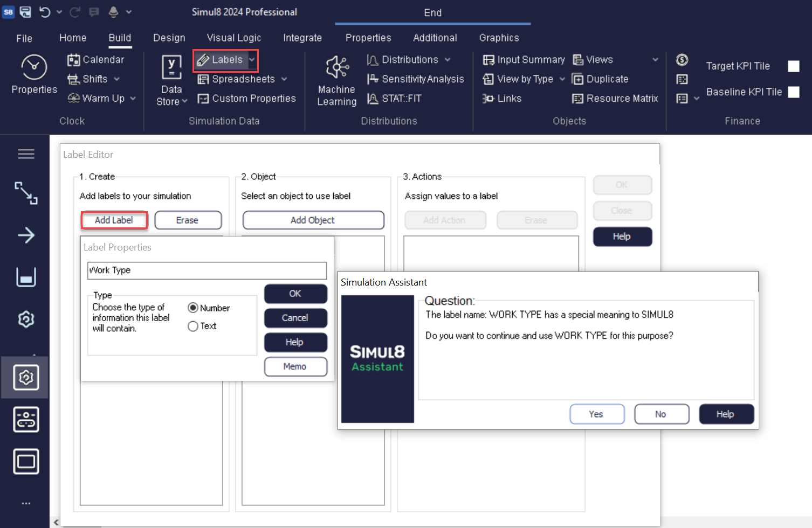Open the Design ribbon tab
The width and height of the screenshot is (812, 528).
point(169,38)
